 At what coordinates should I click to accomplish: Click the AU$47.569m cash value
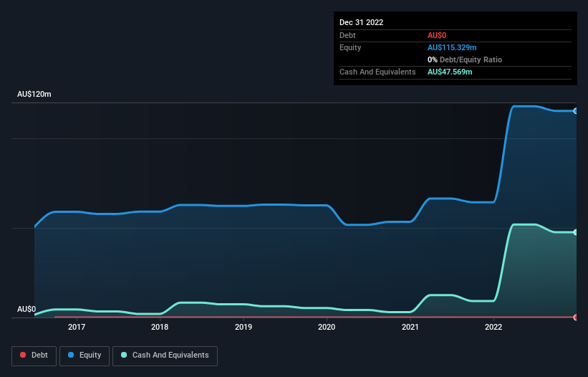click(450, 72)
